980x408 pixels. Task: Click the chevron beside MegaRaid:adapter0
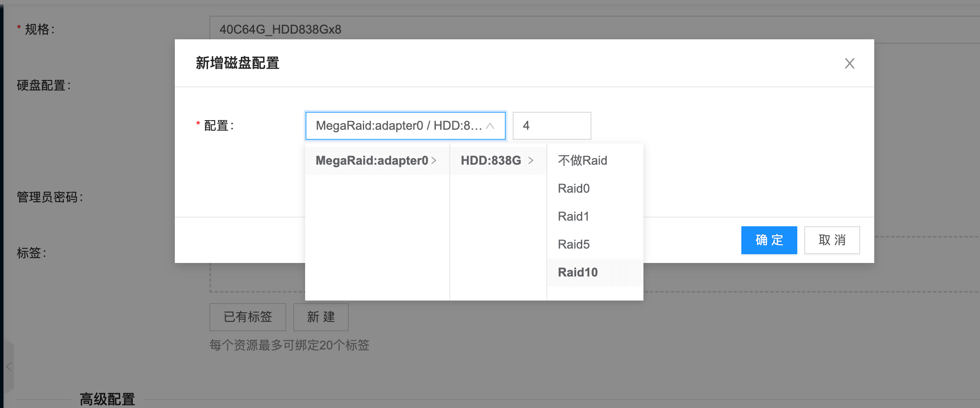click(434, 160)
